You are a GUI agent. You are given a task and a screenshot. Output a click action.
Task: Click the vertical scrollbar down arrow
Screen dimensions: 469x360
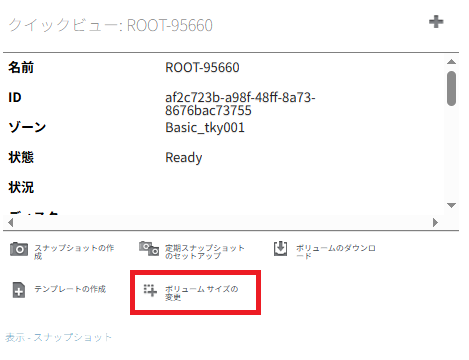click(x=451, y=205)
